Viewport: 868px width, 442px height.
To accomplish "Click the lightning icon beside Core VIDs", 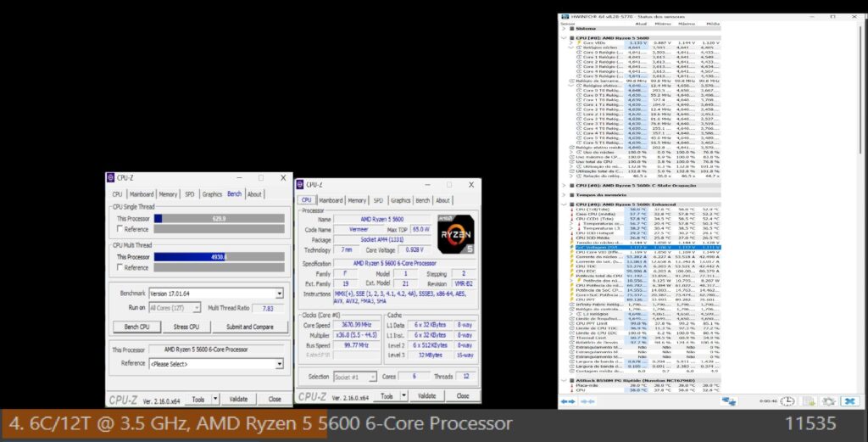I will tap(580, 42).
